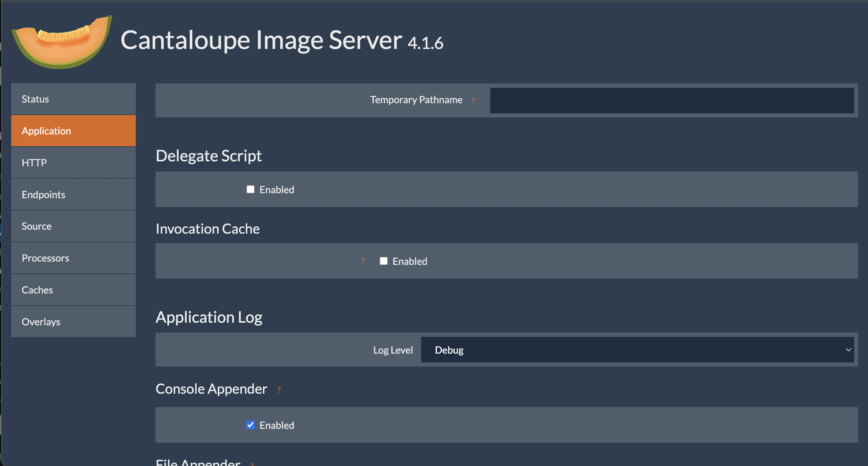
Task: Switch to the Status tab
Action: [73, 99]
